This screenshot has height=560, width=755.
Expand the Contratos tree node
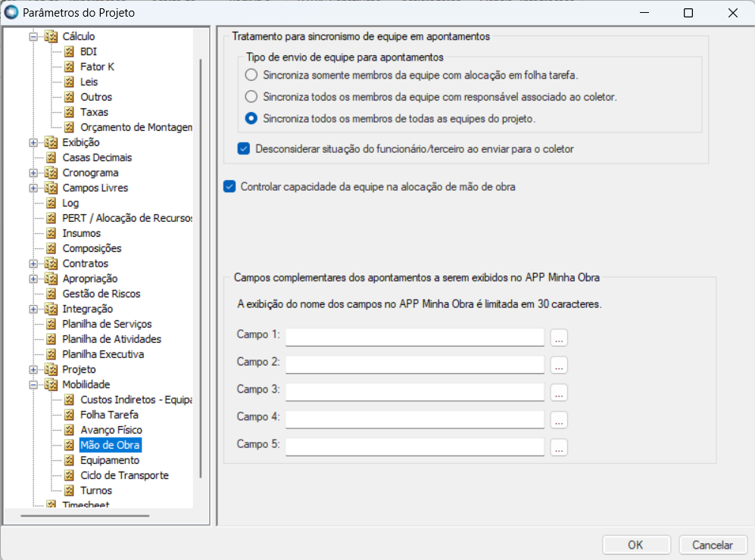(x=33, y=263)
